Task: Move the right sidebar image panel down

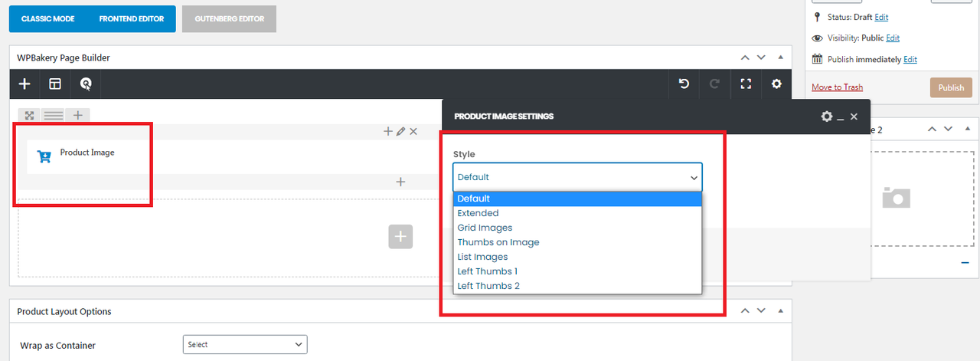Action: pos(949,130)
